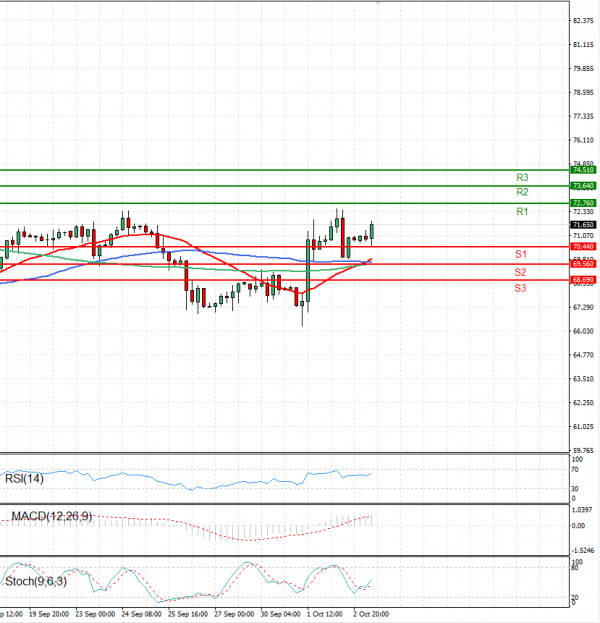The width and height of the screenshot is (600, 623).
Task: Click the 24 Sep 08:00 time label
Action: pyautogui.click(x=141, y=614)
